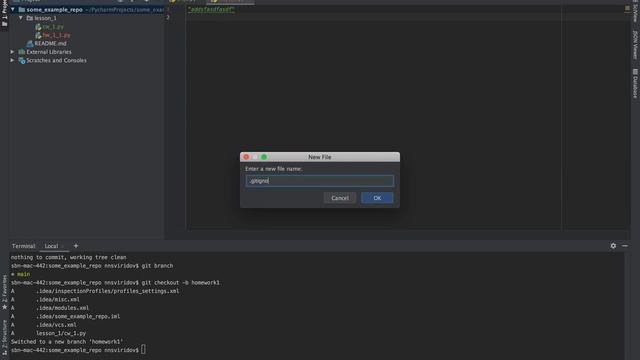Screen dimensions: 640x360
Task: Click ".idea/misc.xml" terminal line
Action: pos(58,299)
